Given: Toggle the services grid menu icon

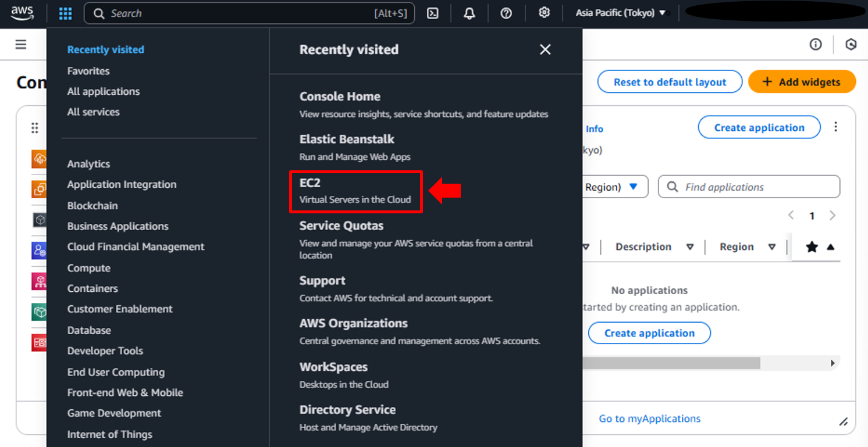Looking at the screenshot, I should point(66,13).
